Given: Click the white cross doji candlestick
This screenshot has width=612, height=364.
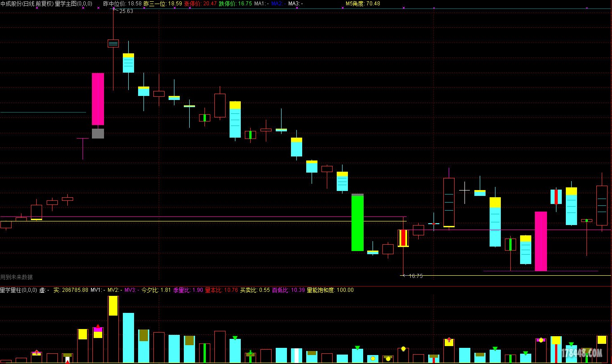Looking at the screenshot, I should click(464, 191).
